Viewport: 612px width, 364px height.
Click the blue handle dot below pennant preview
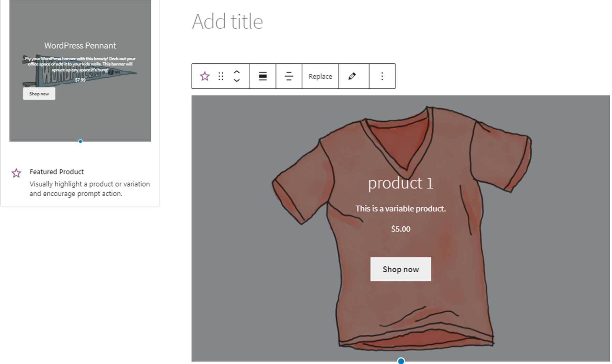coord(80,141)
